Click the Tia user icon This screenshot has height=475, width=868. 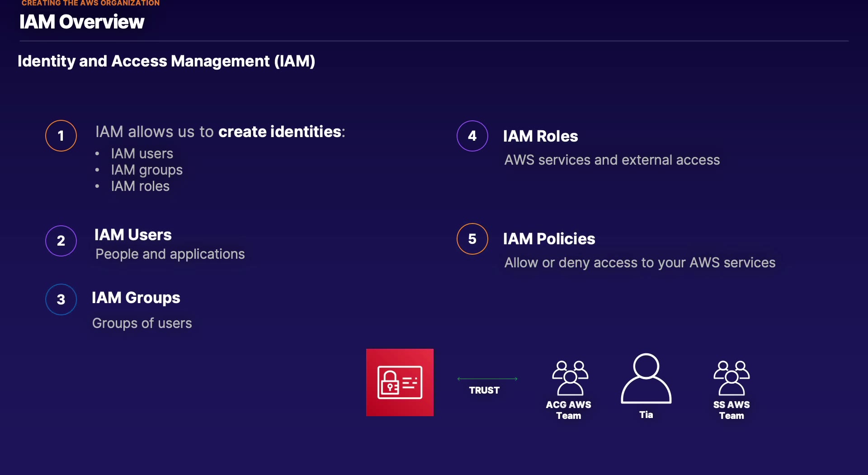[x=646, y=379]
